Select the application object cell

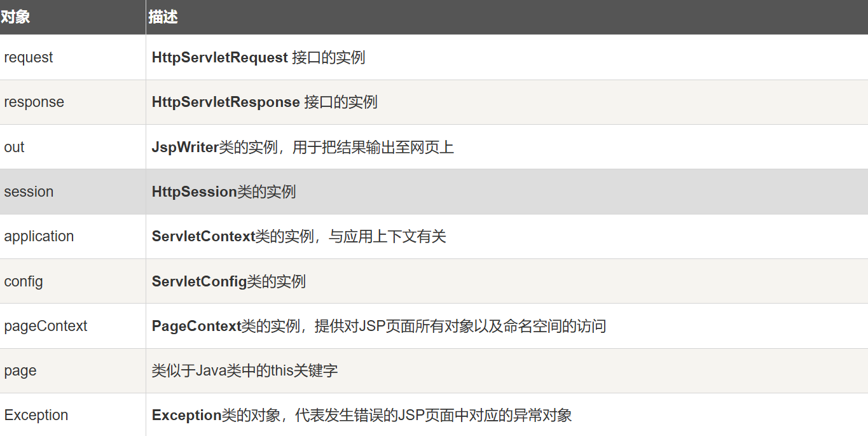click(x=39, y=236)
